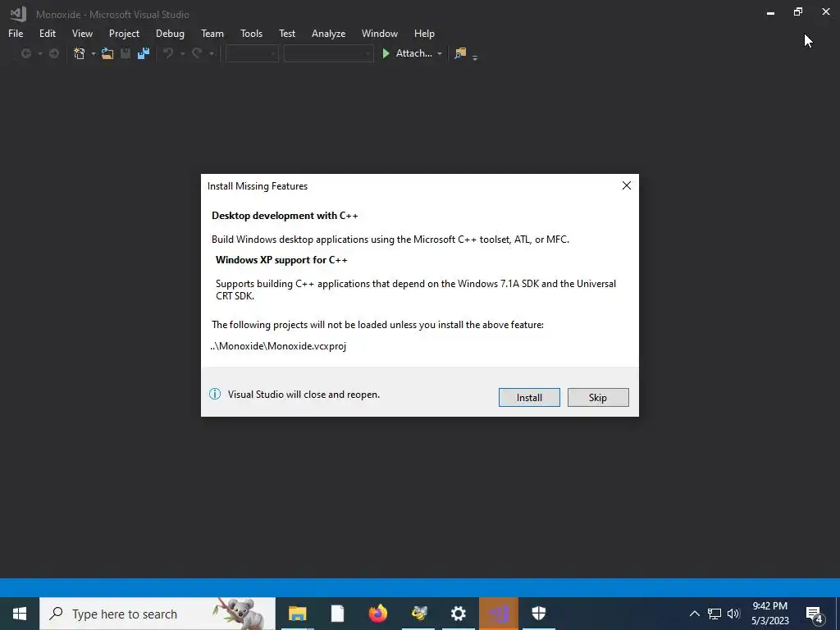This screenshot has width=840, height=630.
Task: Click the Undo toolbar icon
Action: 168,53
